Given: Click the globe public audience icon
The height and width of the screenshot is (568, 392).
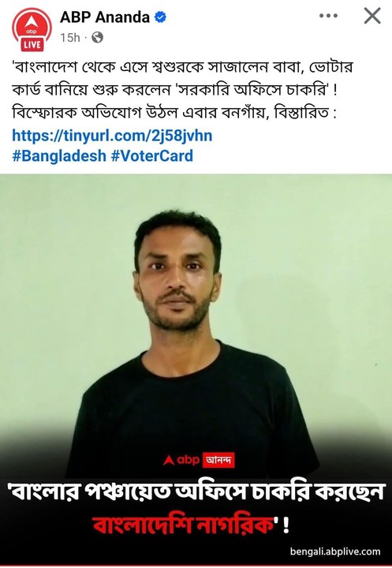Looking at the screenshot, I should point(97,37).
